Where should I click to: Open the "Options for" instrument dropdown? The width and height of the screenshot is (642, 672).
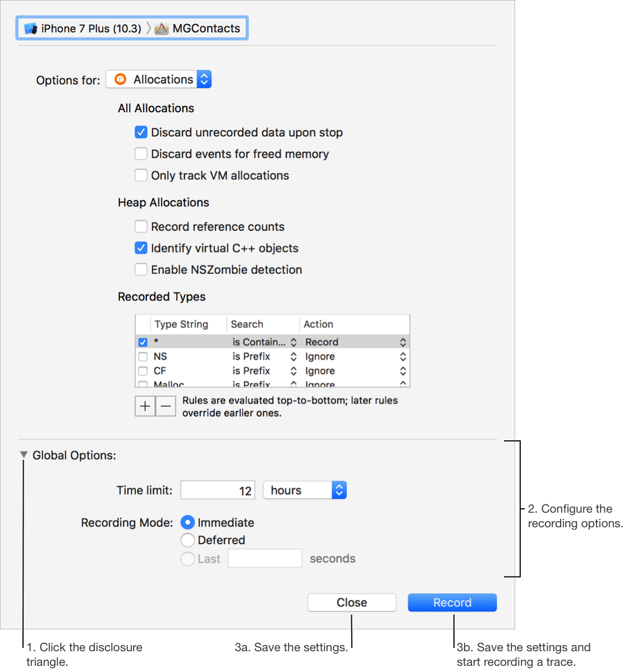[x=204, y=79]
